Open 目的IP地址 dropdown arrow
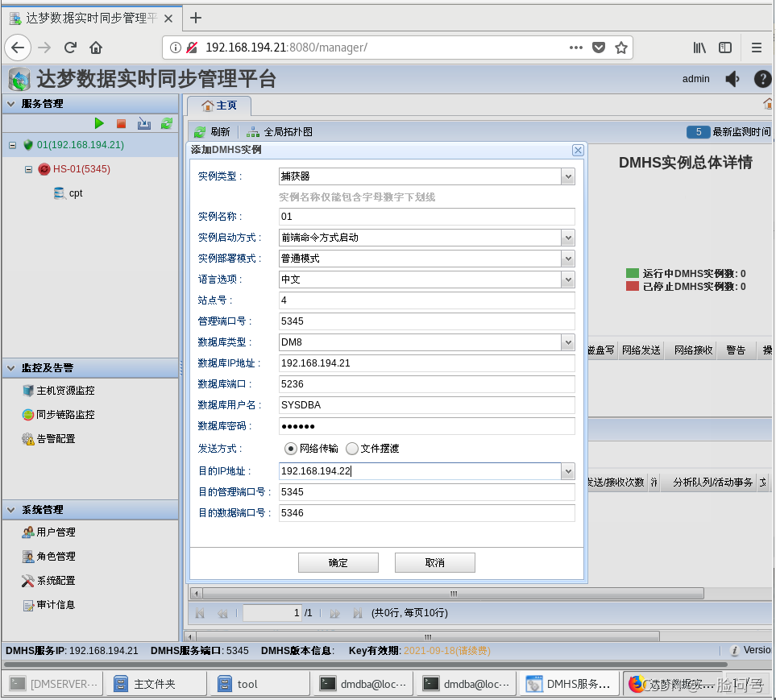Image resolution: width=776 pixels, height=700 pixels. point(568,471)
